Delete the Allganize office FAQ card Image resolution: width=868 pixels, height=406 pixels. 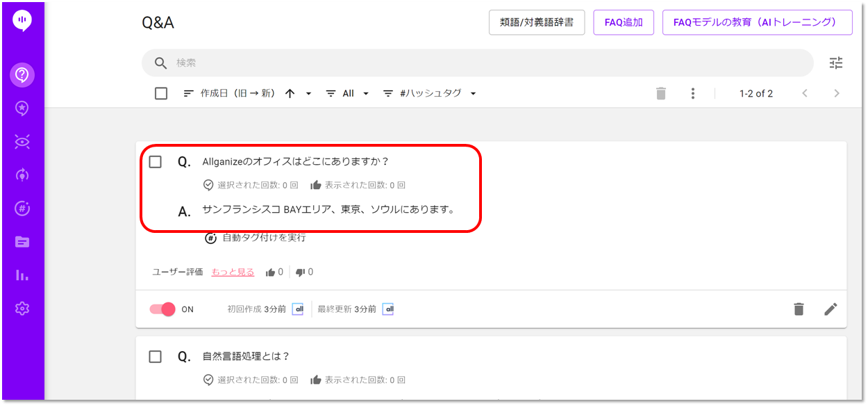pyautogui.click(x=799, y=309)
